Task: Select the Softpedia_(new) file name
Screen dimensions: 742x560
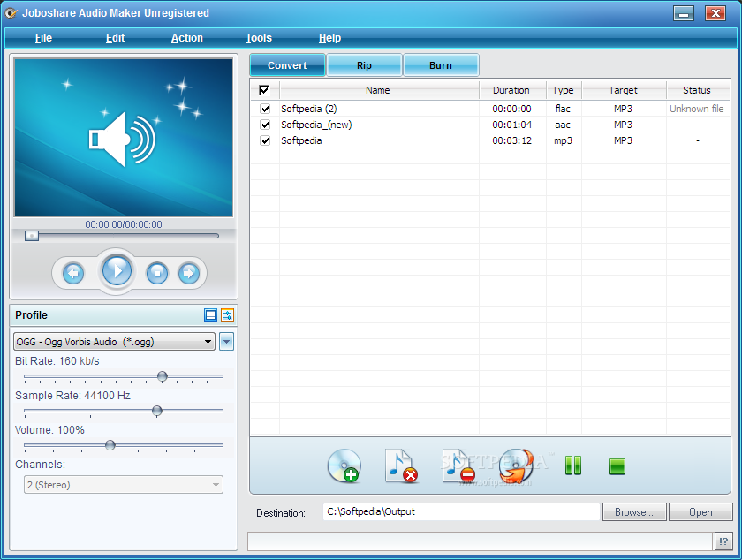Action: (x=316, y=125)
